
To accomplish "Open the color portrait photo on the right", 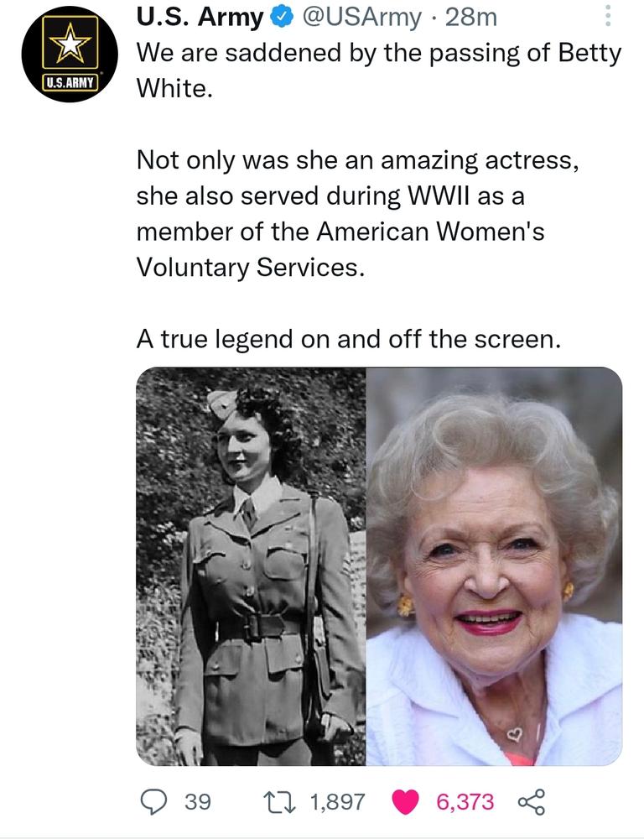I will (x=494, y=566).
